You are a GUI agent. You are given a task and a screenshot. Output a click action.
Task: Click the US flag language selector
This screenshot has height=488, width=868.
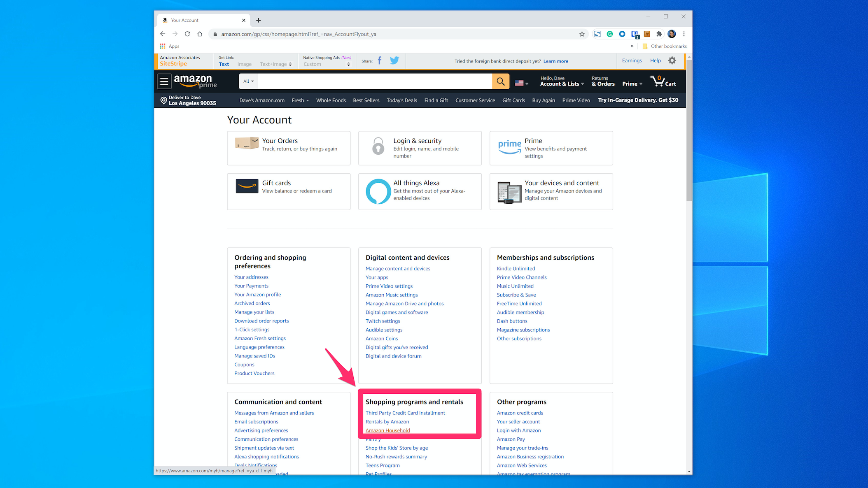pos(522,83)
